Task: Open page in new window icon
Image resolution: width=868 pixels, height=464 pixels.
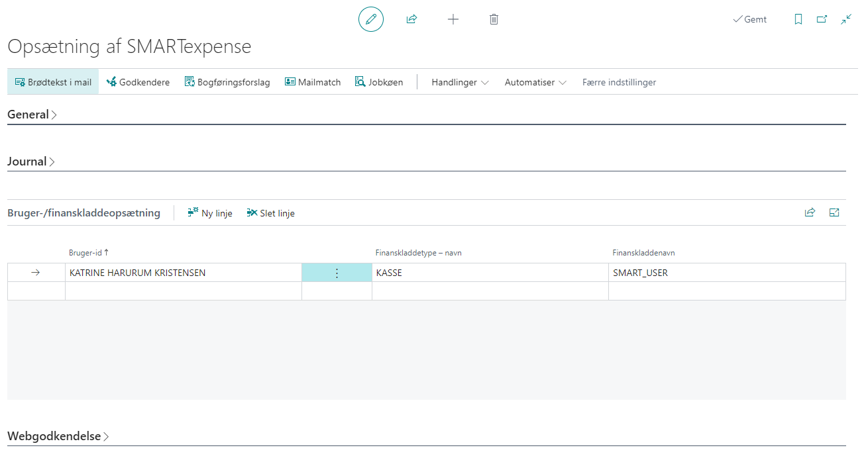Action: [x=822, y=19]
